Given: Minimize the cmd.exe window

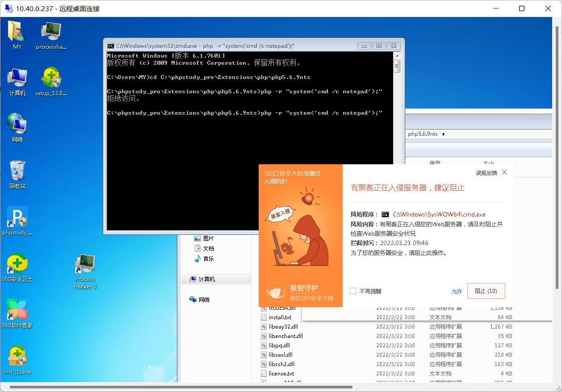Looking at the screenshot, I should point(365,46).
